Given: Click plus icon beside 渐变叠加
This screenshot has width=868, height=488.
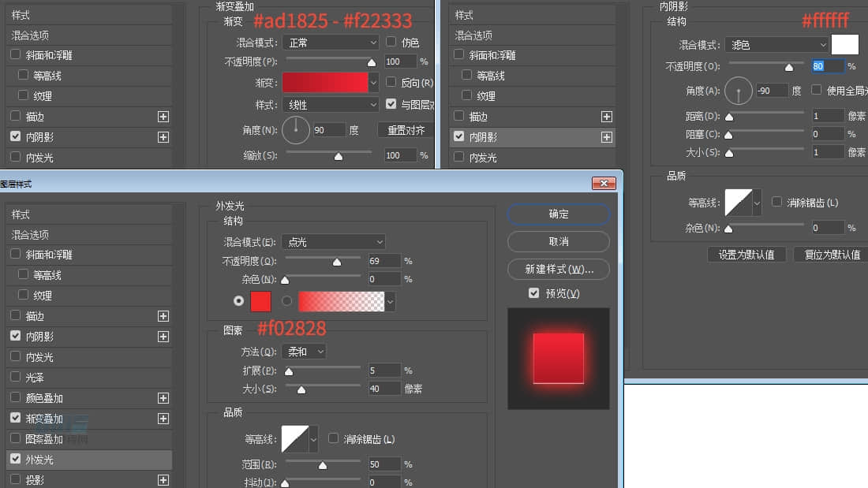Looking at the screenshot, I should pos(163,419).
